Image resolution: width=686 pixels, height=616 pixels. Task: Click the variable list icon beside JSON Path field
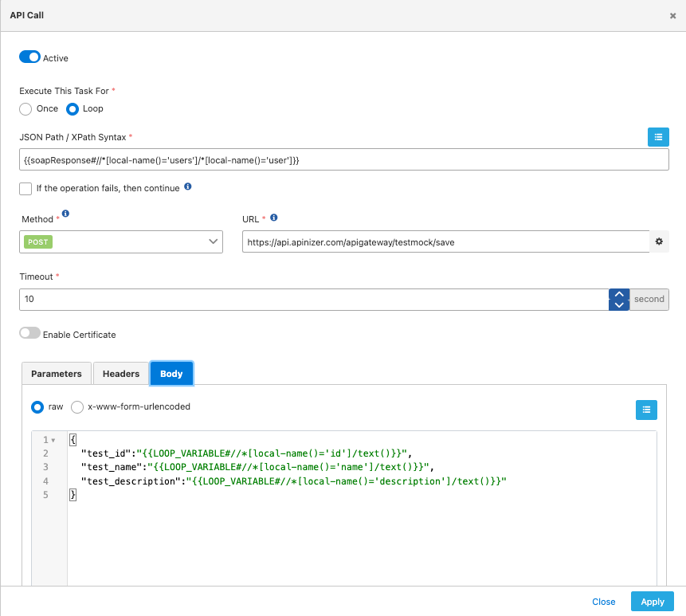point(657,137)
